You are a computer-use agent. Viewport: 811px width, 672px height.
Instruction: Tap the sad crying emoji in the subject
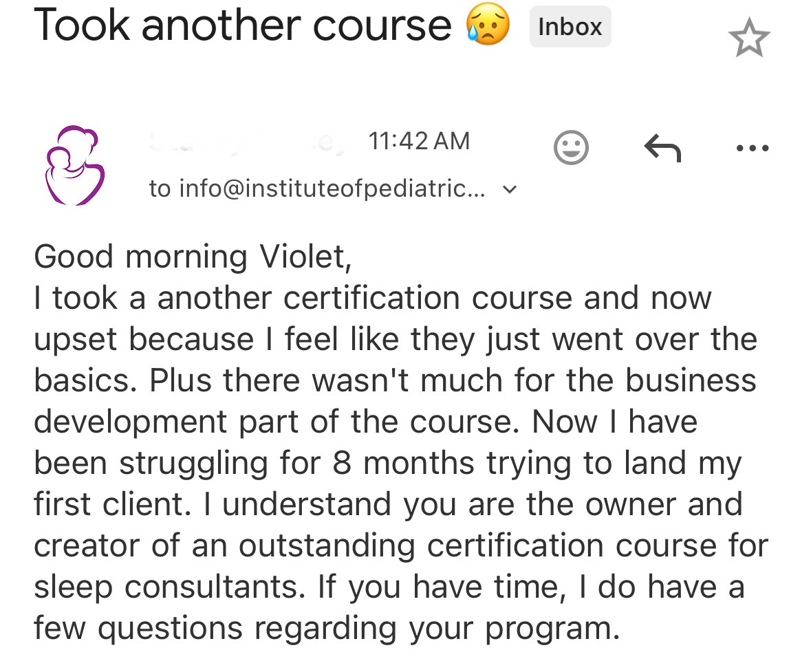tap(488, 25)
